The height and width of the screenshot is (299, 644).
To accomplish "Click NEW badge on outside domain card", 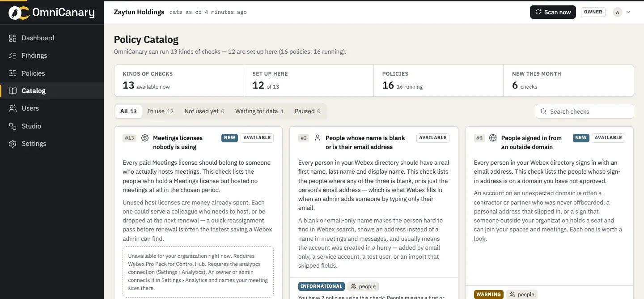I will (581, 138).
